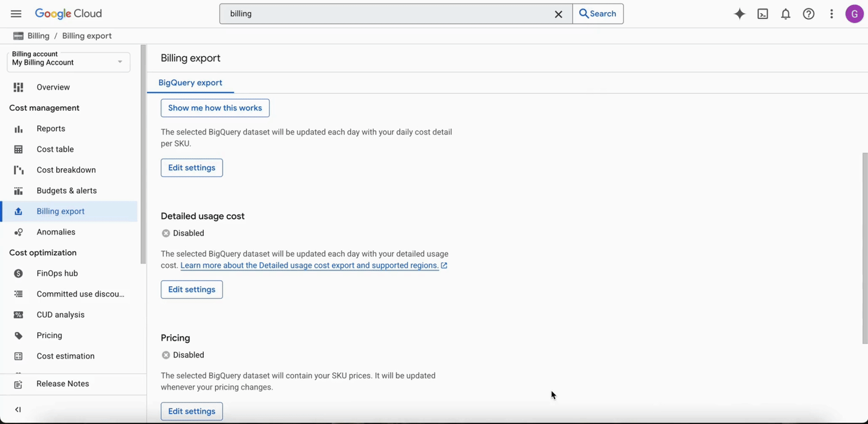Open the more options three-dot menu
This screenshot has height=424, width=868.
[x=831, y=13]
